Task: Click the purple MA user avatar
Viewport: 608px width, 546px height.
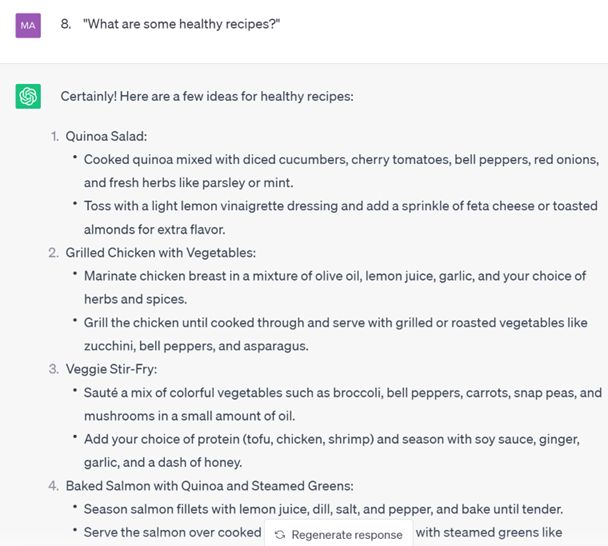Action: tap(28, 24)
